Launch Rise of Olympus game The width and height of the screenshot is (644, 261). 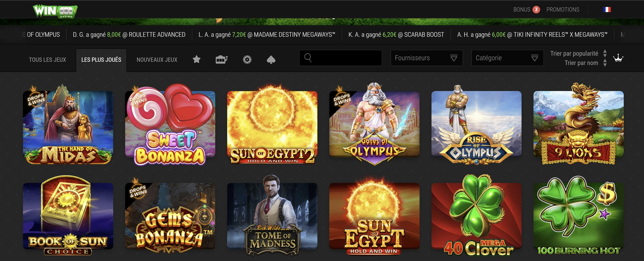(476, 124)
